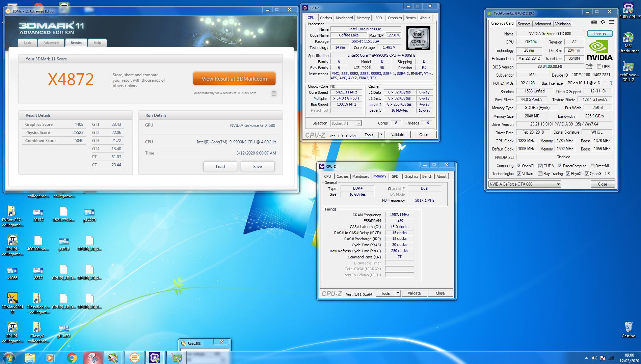Image resolution: width=641 pixels, height=364 pixels.
Task: Click the clock in the system tray
Action: (x=629, y=358)
